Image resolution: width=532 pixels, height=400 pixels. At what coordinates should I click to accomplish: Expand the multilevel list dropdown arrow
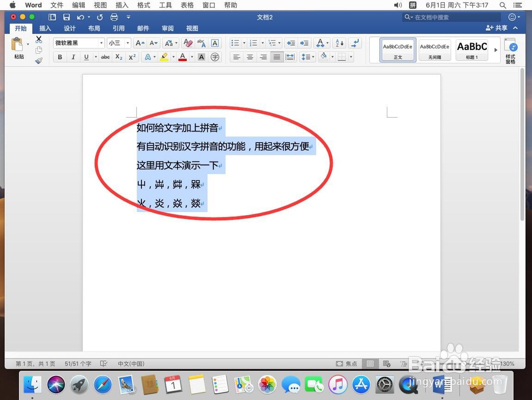[279, 43]
